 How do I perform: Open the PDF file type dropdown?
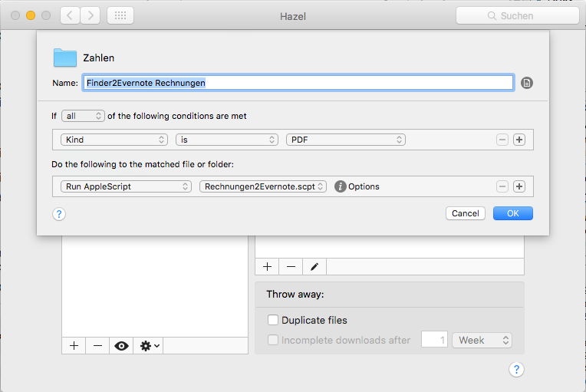(x=345, y=140)
